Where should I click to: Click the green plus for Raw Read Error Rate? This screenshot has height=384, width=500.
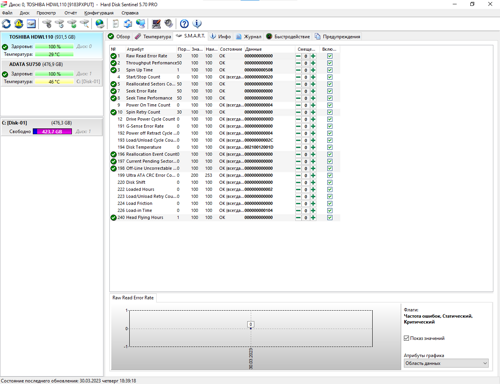pyautogui.click(x=313, y=56)
